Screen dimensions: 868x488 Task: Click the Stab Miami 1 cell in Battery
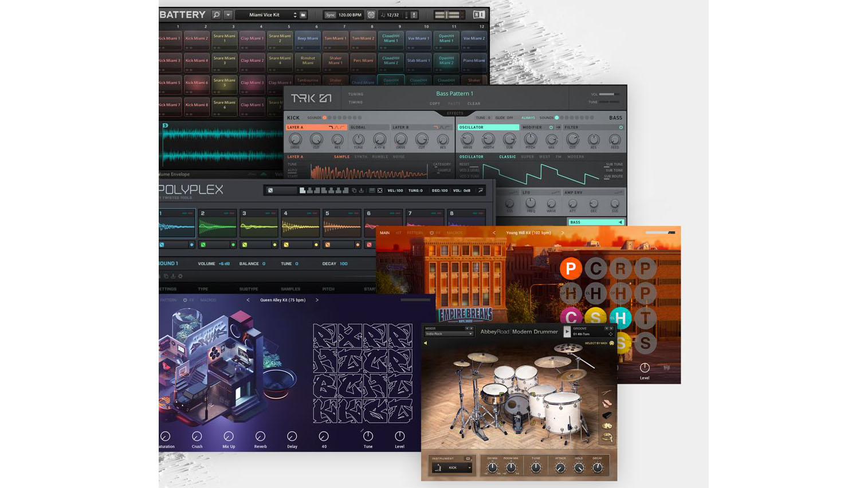coord(418,62)
